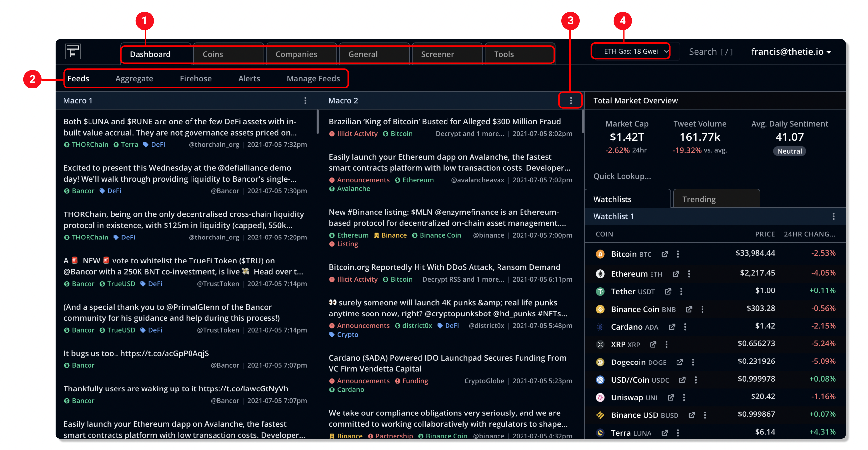Screen dimensions: 868x450
Task: Open Watchlist 1 kebab menu
Action: tap(833, 216)
